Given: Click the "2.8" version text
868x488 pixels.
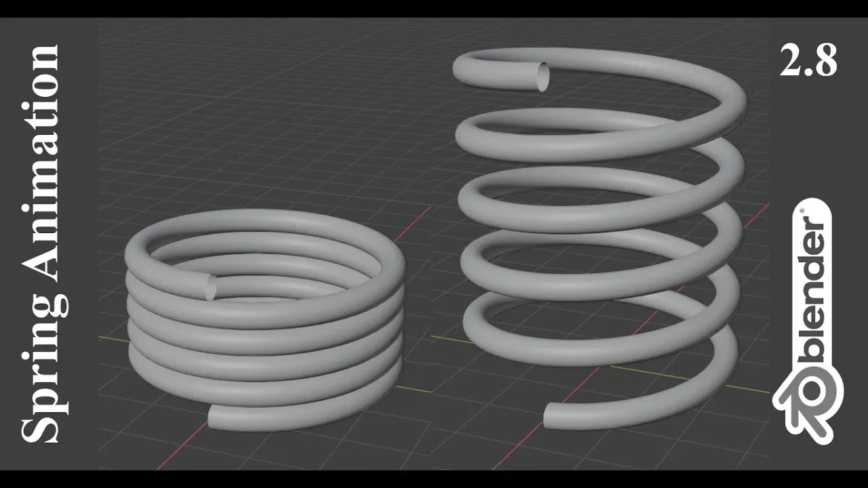Looking at the screenshot, I should 808,61.
